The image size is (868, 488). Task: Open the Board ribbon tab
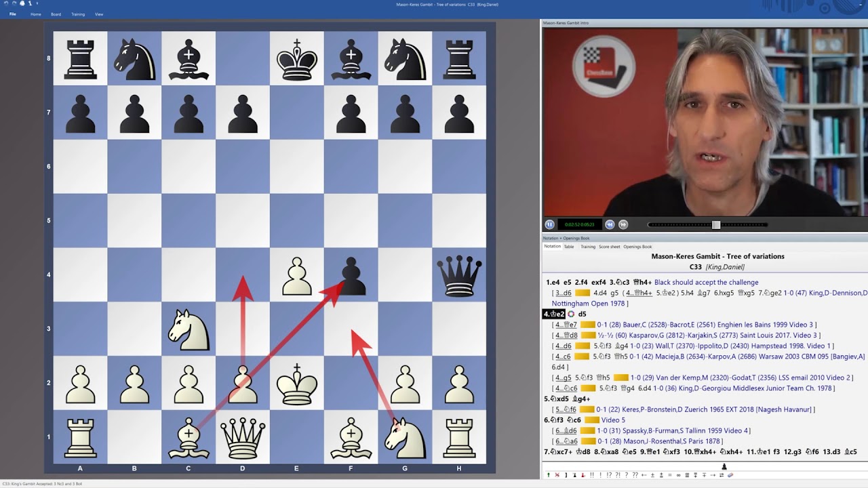pos(56,14)
